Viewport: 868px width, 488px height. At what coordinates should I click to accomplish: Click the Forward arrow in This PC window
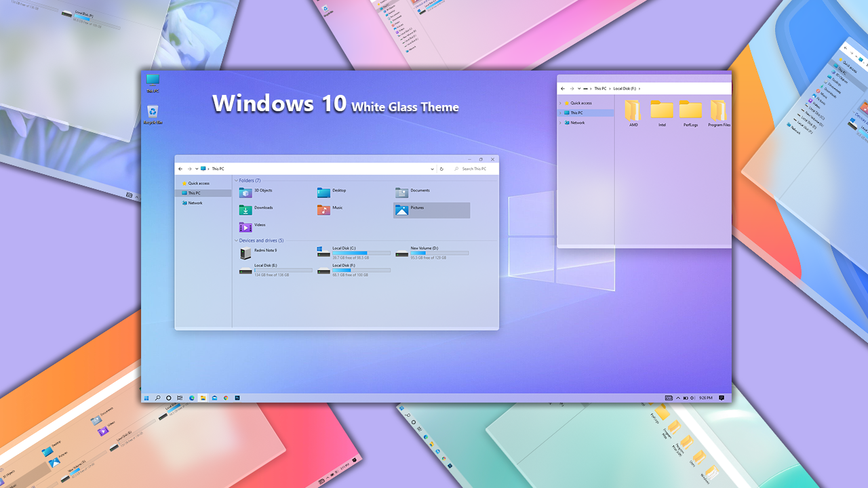pos(189,169)
